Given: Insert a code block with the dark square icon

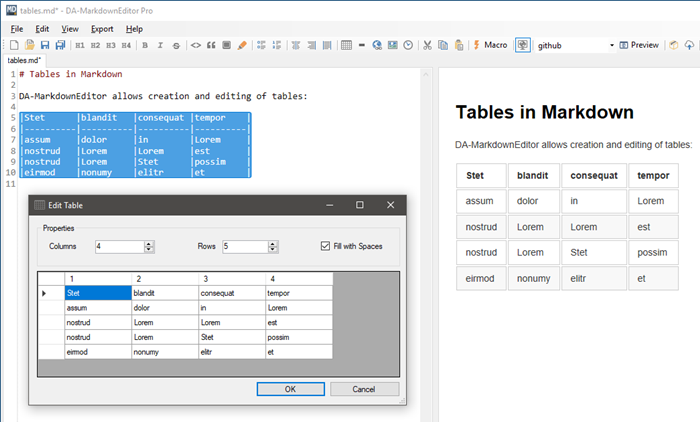Looking at the screenshot, I should [226, 45].
